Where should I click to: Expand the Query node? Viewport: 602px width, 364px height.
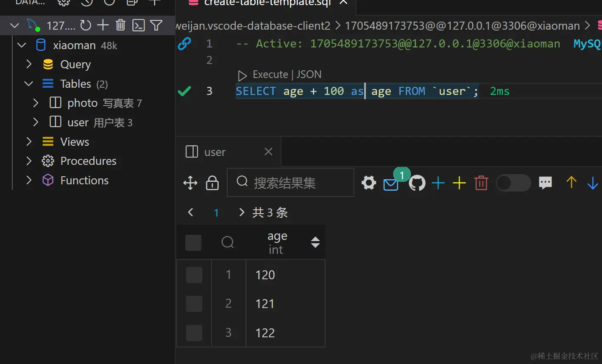click(29, 64)
